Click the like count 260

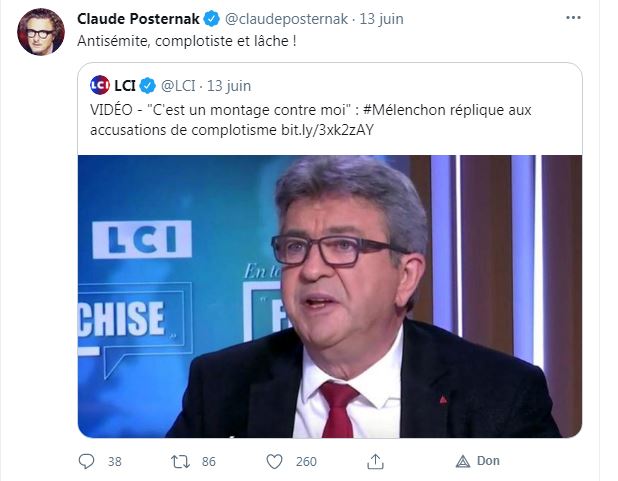click(x=306, y=461)
